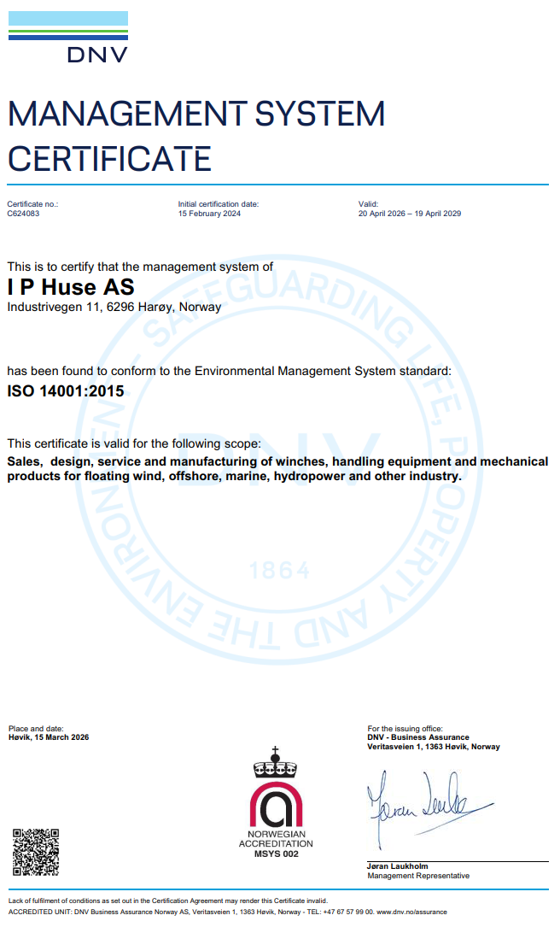Click 'This is to certify that the management system of'
The image size is (560, 927).
140,267
